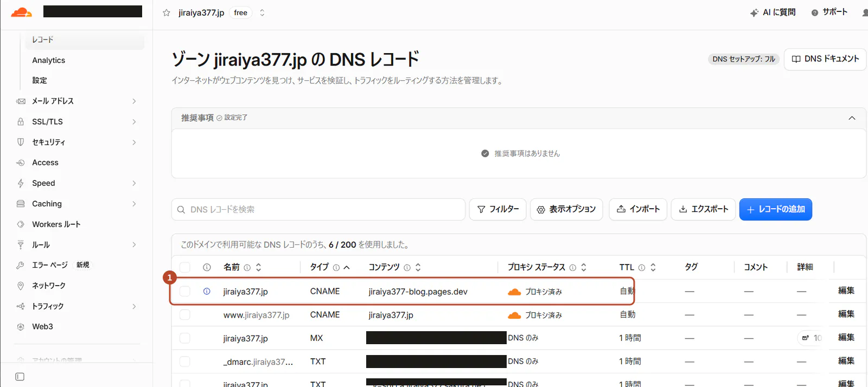Click the 名前 column info icon
Image resolution: width=868 pixels, height=387 pixels.
247,268
